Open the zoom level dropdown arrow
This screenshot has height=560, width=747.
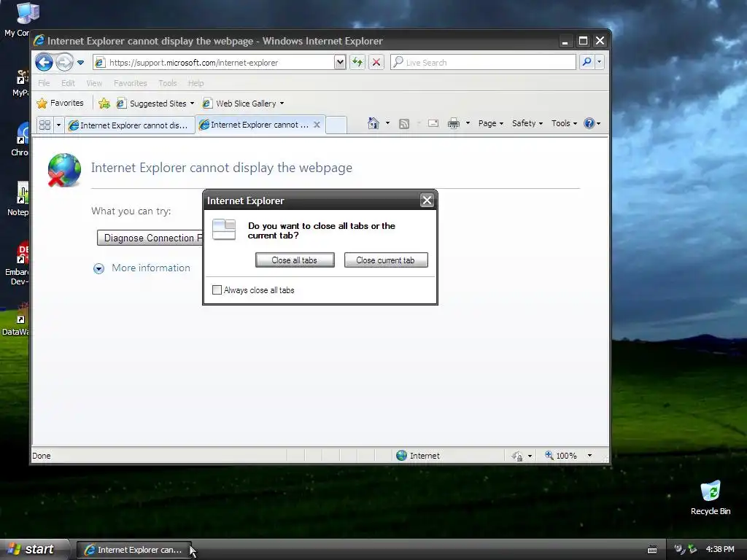tap(589, 456)
